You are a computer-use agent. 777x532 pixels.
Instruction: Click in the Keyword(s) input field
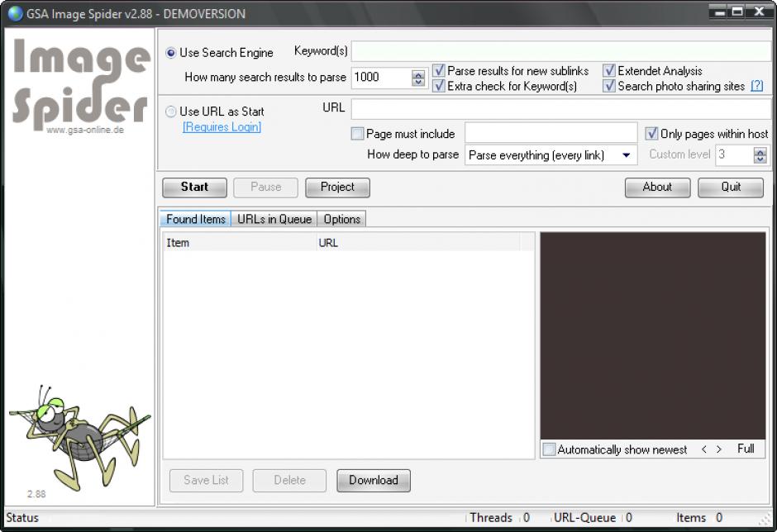(x=560, y=51)
